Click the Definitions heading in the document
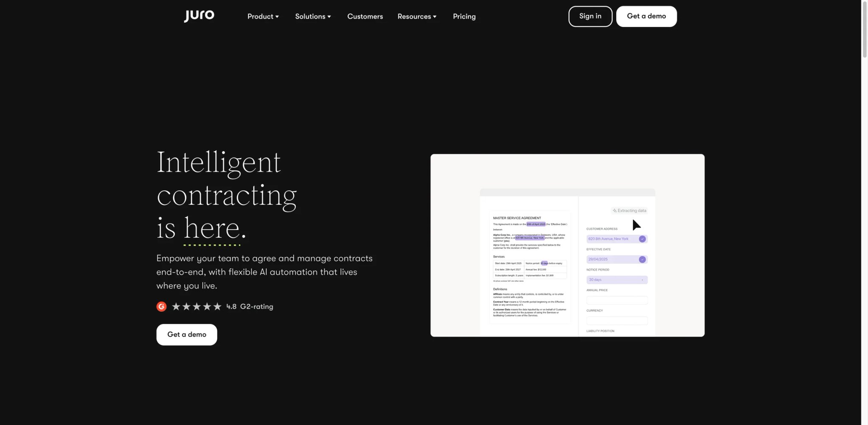The width and height of the screenshot is (868, 425). [500, 289]
